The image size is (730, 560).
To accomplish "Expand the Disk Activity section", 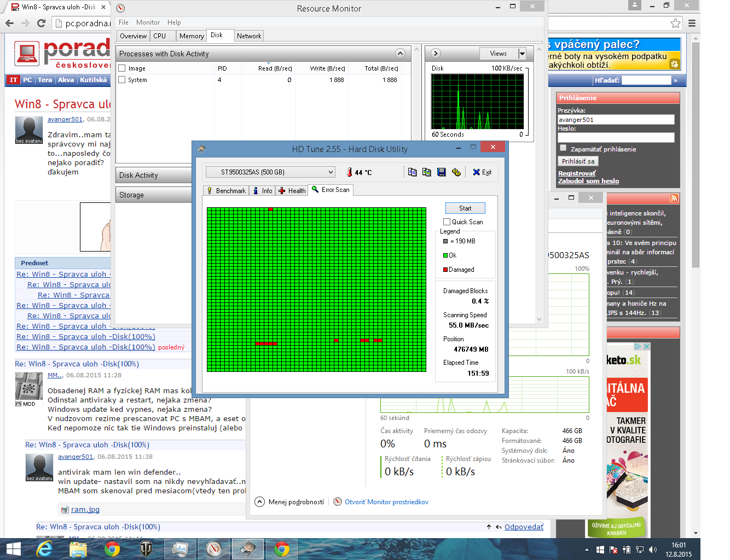I will 154,176.
